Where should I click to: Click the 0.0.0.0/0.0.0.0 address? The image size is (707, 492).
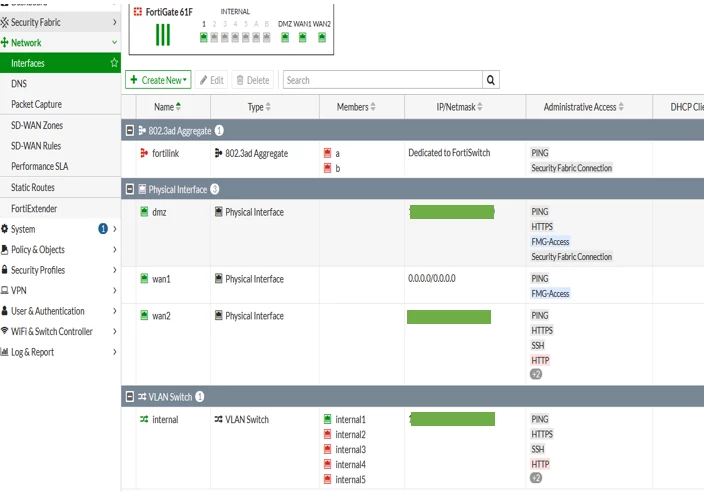[x=432, y=278]
